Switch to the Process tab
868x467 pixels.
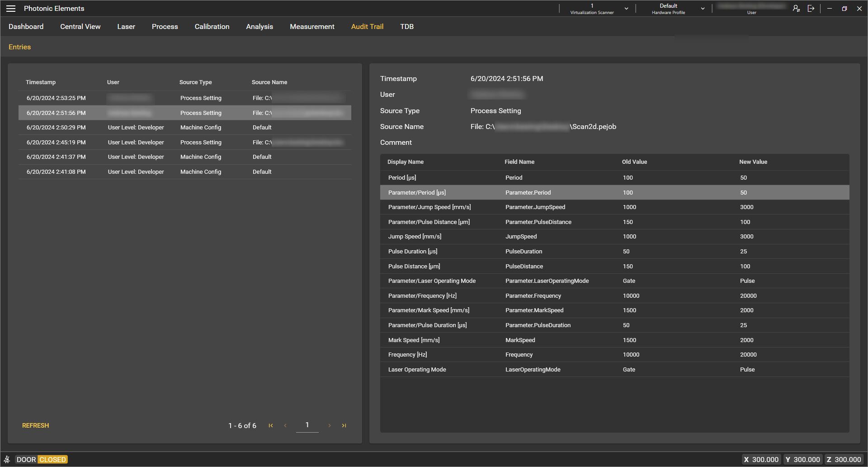point(165,27)
